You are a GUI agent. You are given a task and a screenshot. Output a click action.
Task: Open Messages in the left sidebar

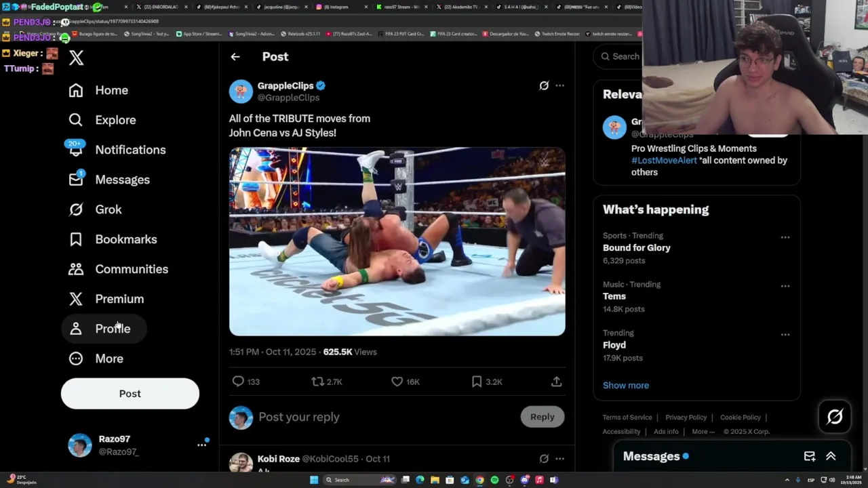109,180
